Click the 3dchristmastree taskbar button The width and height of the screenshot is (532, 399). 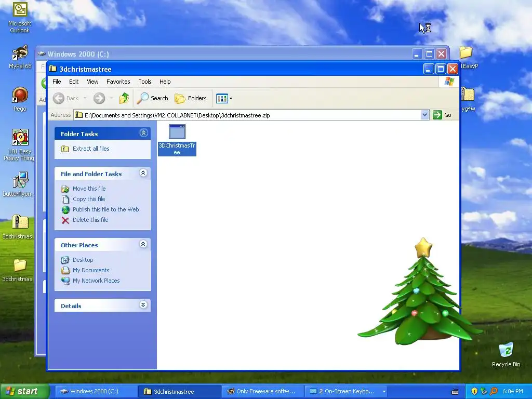click(x=179, y=392)
